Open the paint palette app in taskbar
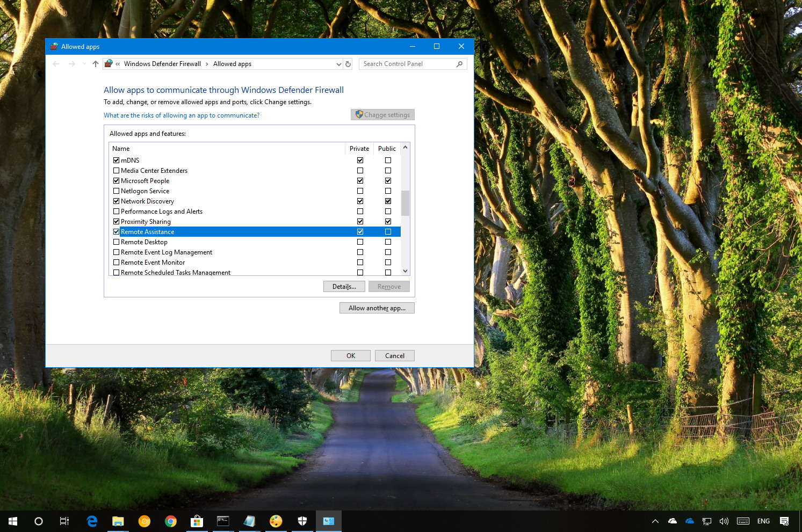The image size is (802, 532). click(x=276, y=521)
